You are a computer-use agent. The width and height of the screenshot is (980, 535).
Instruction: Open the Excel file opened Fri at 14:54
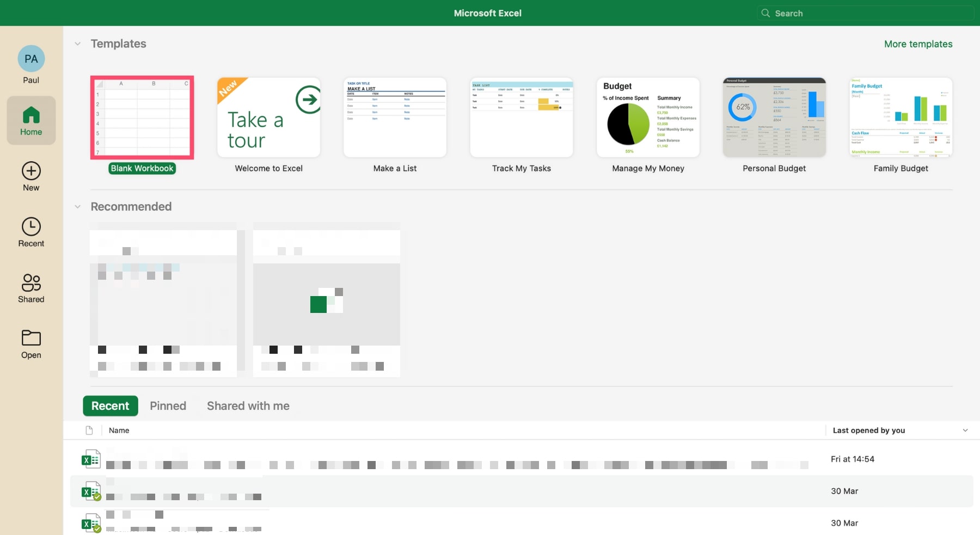[522, 459]
